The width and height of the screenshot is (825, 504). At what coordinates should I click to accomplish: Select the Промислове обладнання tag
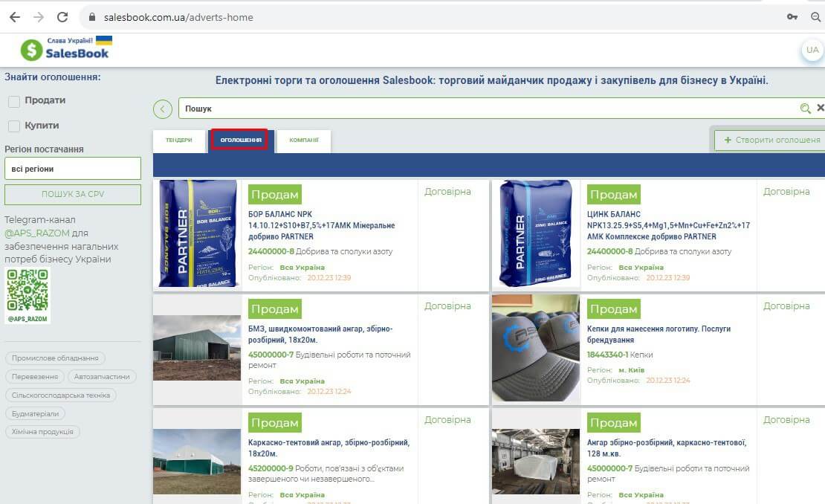55,358
